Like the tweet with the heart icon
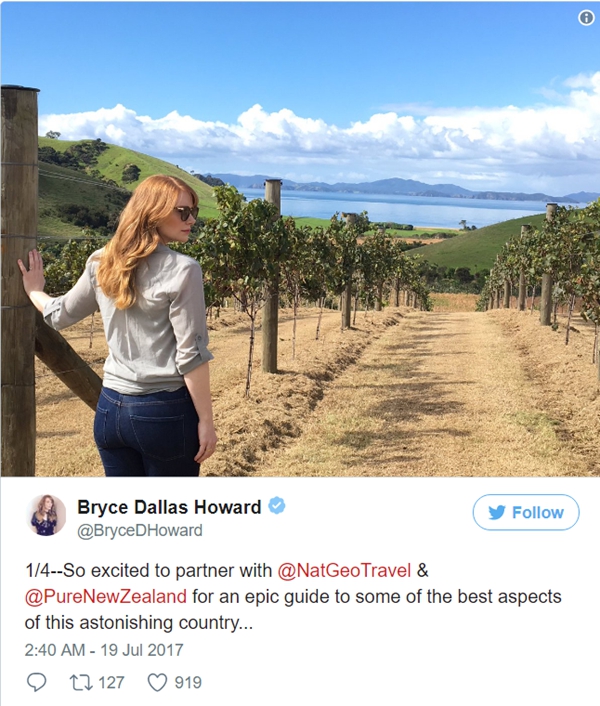The height and width of the screenshot is (706, 600). 158,682
